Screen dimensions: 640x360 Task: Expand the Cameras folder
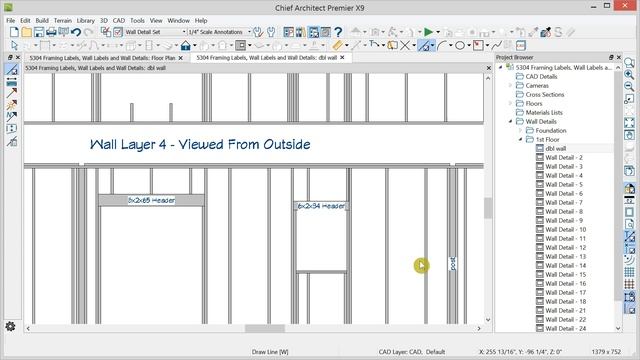[510, 85]
